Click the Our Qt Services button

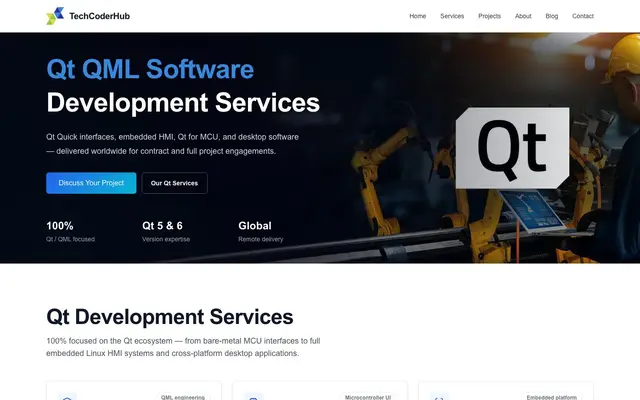click(174, 183)
